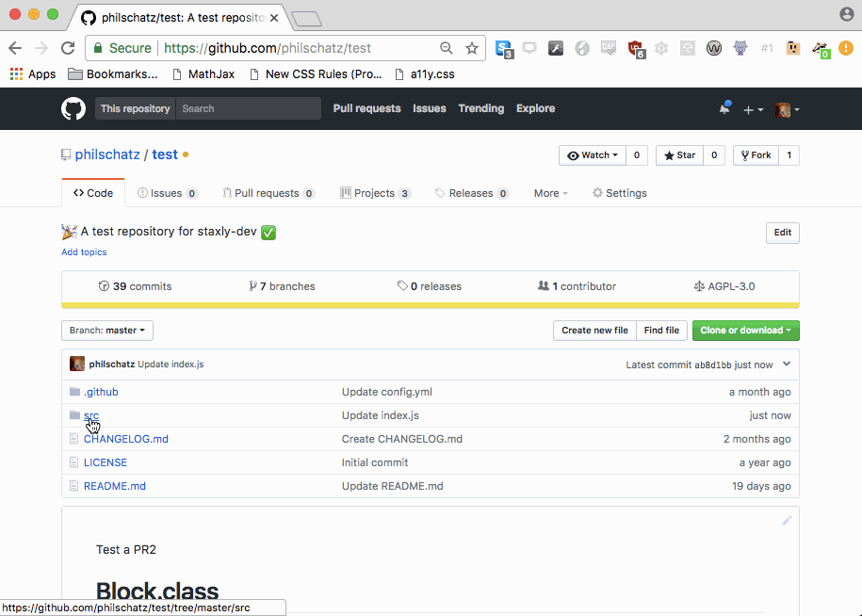Open Clone or download dropdown
Image resolution: width=862 pixels, height=616 pixels.
(745, 331)
